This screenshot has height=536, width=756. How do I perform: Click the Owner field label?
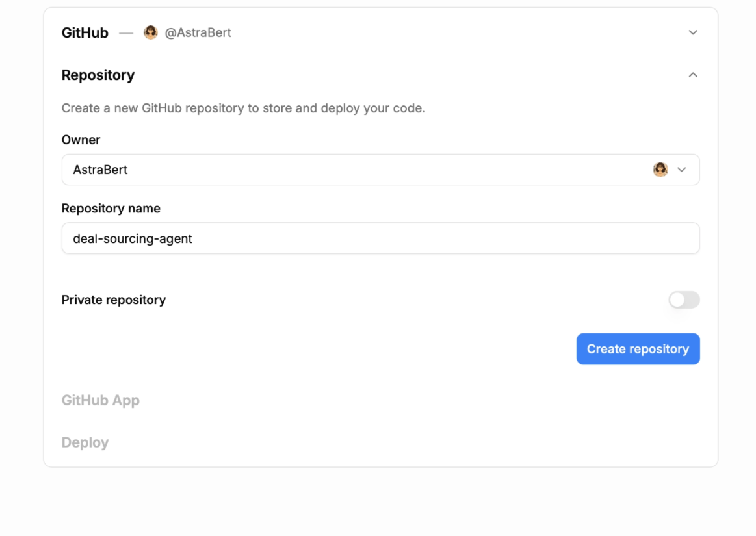pyautogui.click(x=81, y=140)
